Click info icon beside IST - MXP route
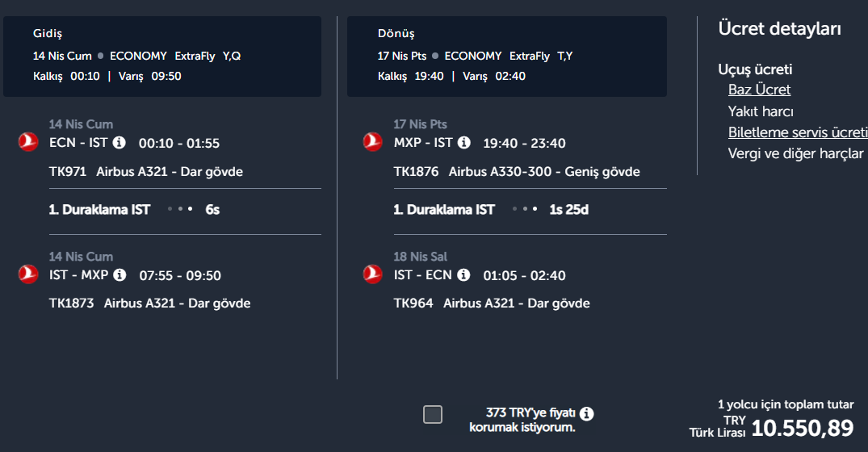Screen dimensions: 868x452 [x=120, y=275]
